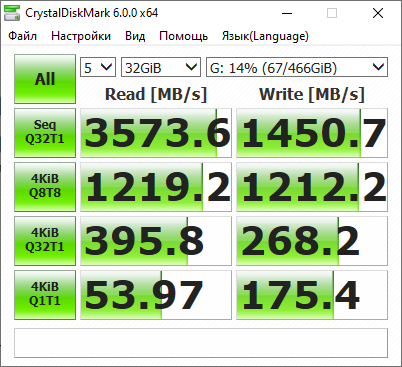Viewport: 402px width, 367px height.
Task: Open the Язык(Language) menu
Action: click(265, 36)
